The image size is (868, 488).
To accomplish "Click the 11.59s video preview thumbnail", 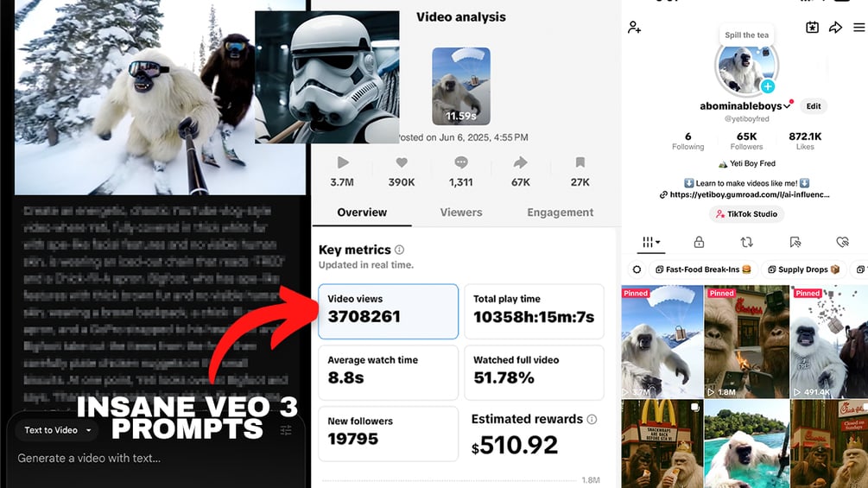I will [x=460, y=86].
